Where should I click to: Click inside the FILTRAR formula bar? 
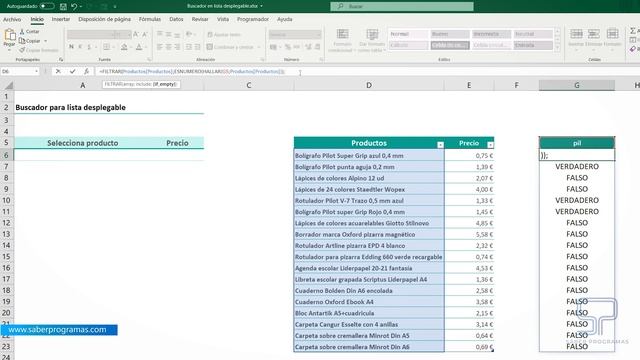367,71
